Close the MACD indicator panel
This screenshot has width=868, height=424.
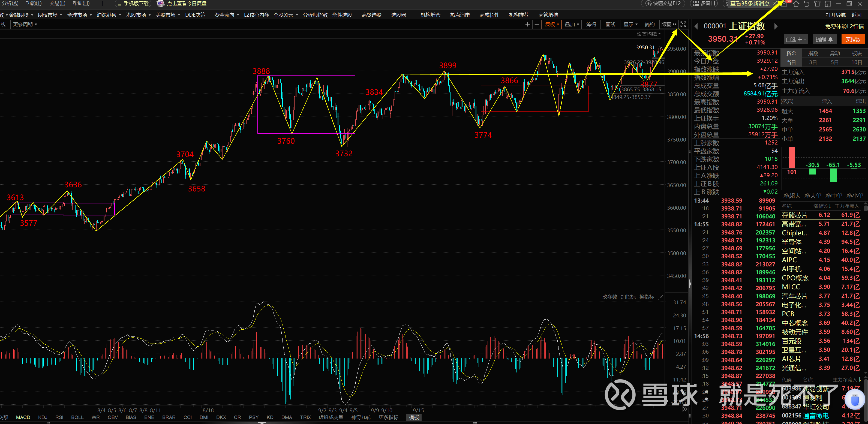661,297
